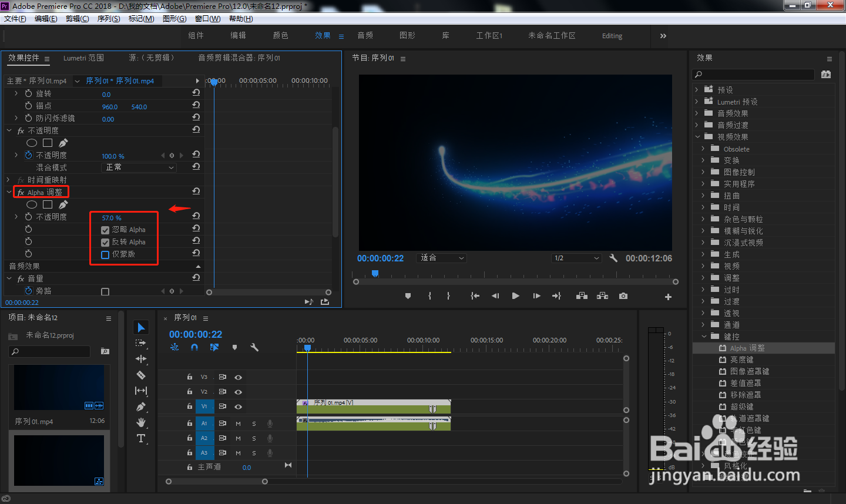846x504 pixels.
Task: Open program monitor settings wrench
Action: 613,258
